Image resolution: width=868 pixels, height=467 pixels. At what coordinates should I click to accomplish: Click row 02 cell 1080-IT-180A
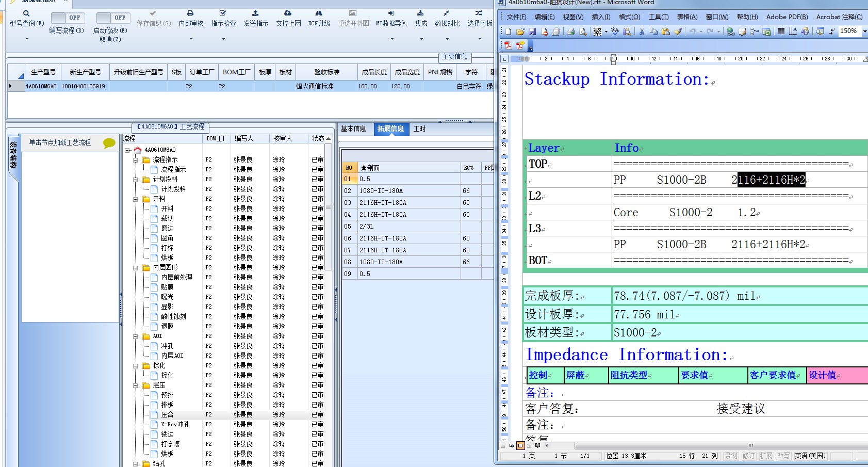coord(409,191)
